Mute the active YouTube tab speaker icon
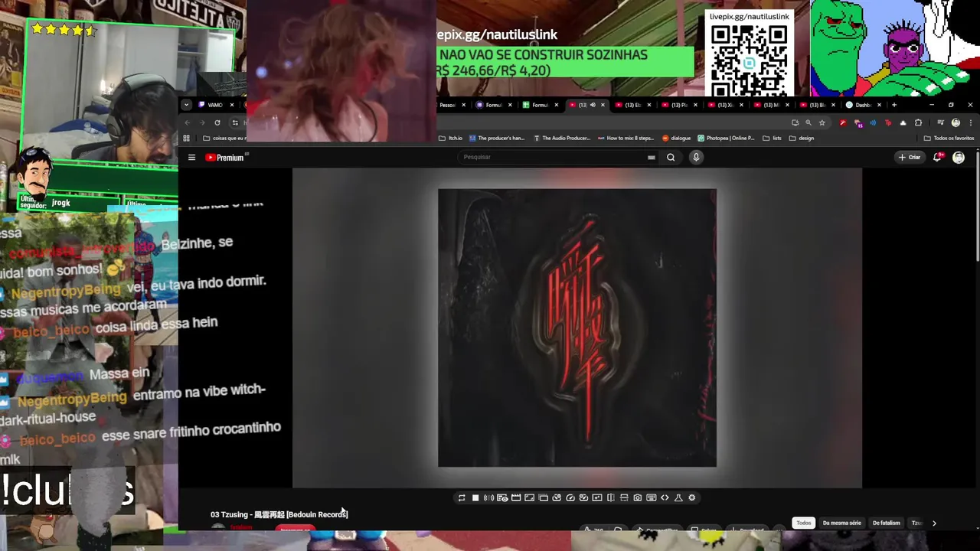The width and height of the screenshot is (980, 551). pos(593,105)
